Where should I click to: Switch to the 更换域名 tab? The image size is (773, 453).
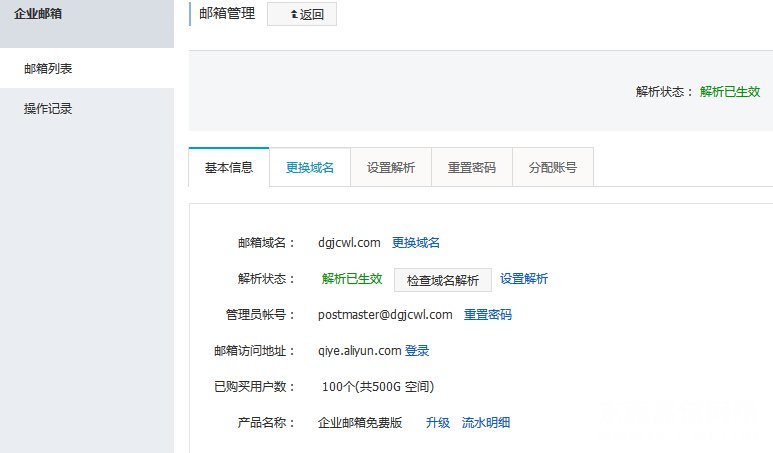pyautogui.click(x=310, y=168)
